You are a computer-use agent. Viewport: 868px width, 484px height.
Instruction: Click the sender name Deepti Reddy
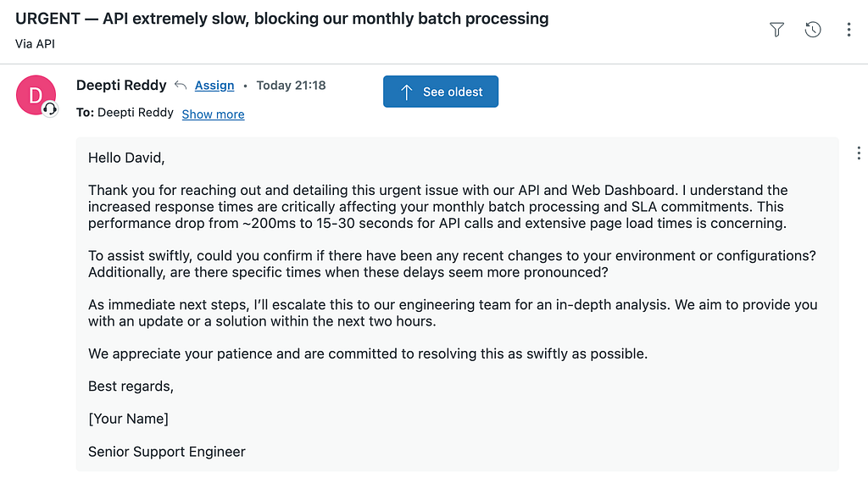tap(121, 85)
